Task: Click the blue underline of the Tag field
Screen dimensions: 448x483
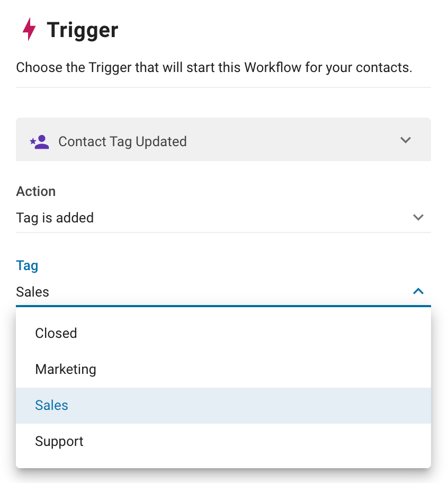Action: pyautogui.click(x=223, y=306)
